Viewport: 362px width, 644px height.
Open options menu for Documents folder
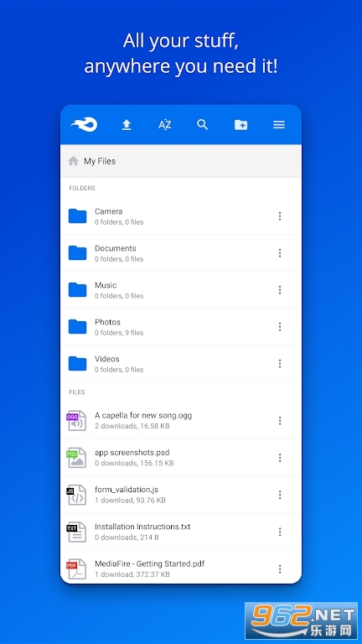280,253
